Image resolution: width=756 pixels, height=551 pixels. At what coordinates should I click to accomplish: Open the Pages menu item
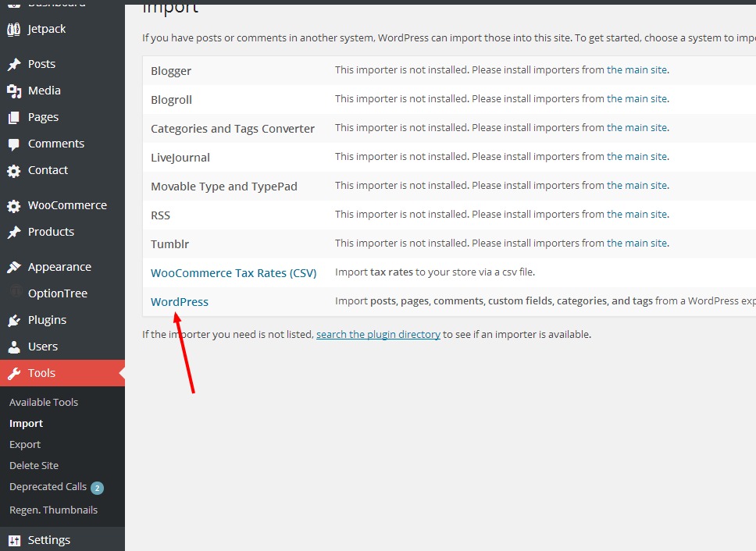(x=43, y=117)
